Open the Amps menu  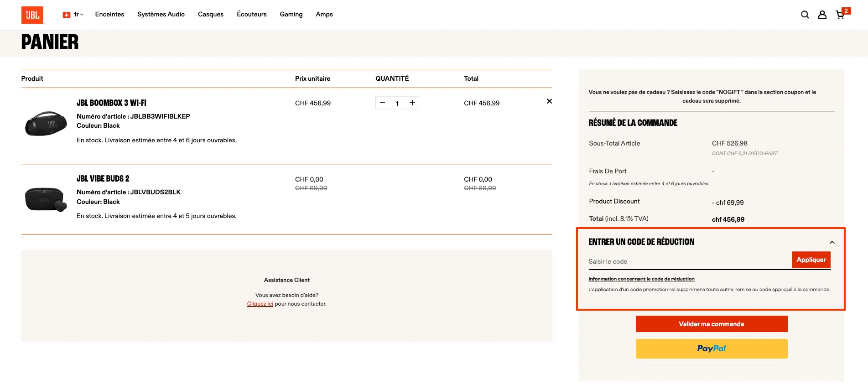[324, 15]
